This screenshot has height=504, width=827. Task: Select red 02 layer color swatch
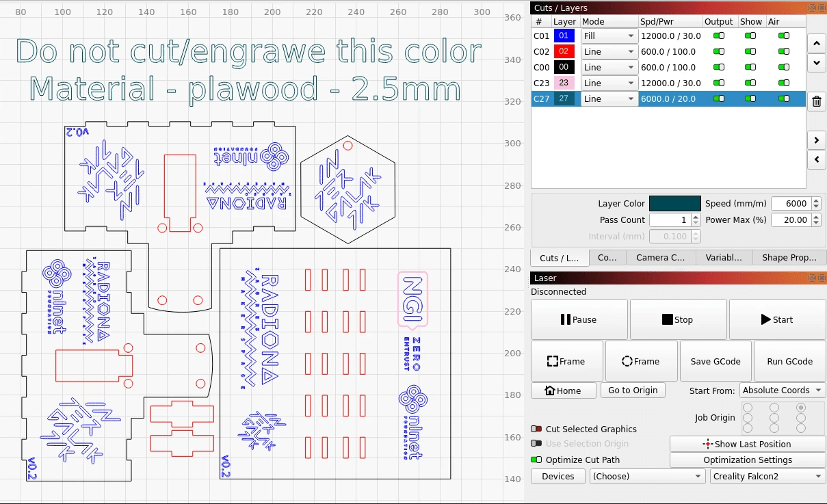tap(564, 51)
